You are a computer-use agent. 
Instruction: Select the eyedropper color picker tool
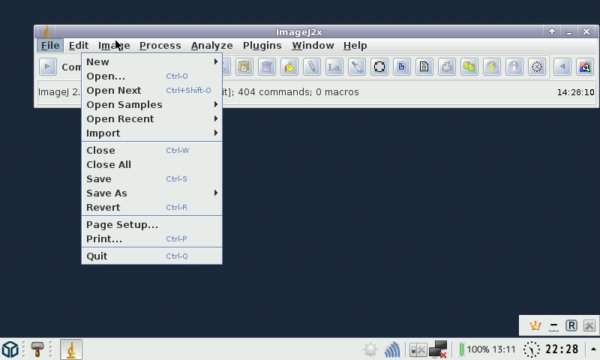click(x=357, y=67)
